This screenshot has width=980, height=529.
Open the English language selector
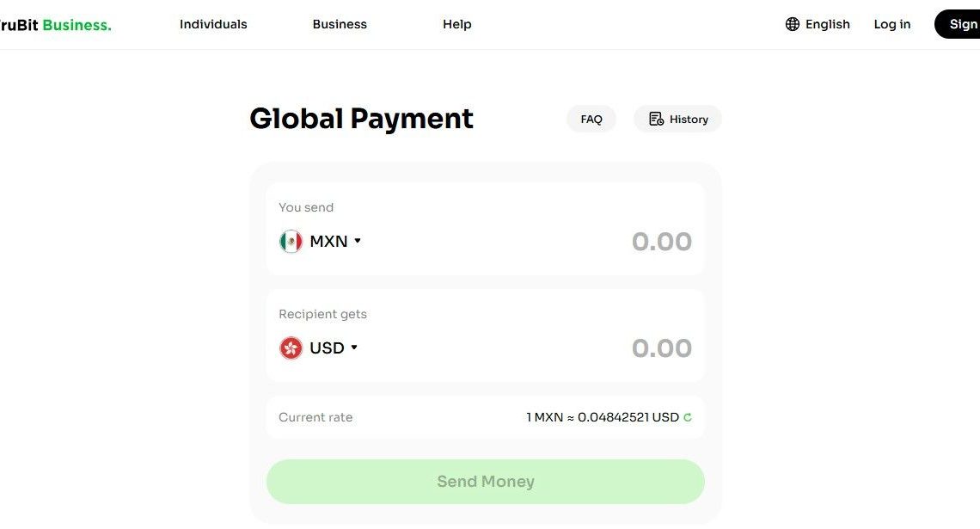[818, 24]
